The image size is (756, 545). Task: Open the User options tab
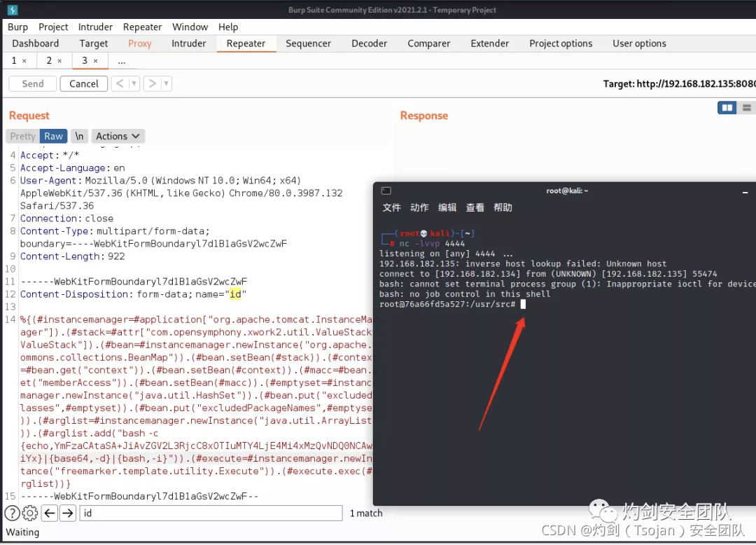point(639,43)
